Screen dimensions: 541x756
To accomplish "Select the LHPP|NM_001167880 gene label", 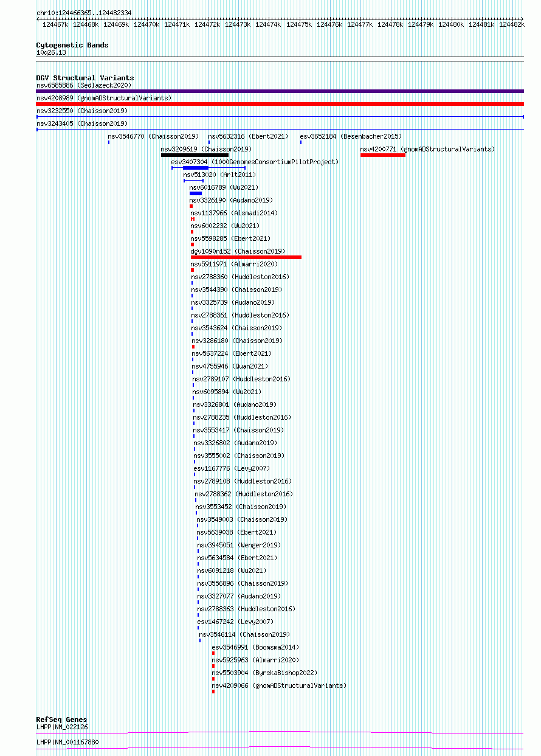I will tap(67, 742).
